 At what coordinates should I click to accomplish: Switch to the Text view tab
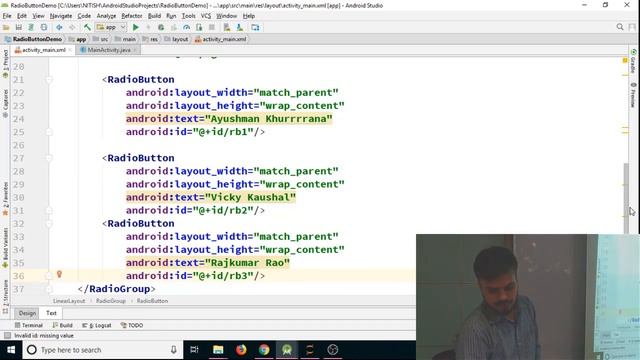pyautogui.click(x=51, y=313)
